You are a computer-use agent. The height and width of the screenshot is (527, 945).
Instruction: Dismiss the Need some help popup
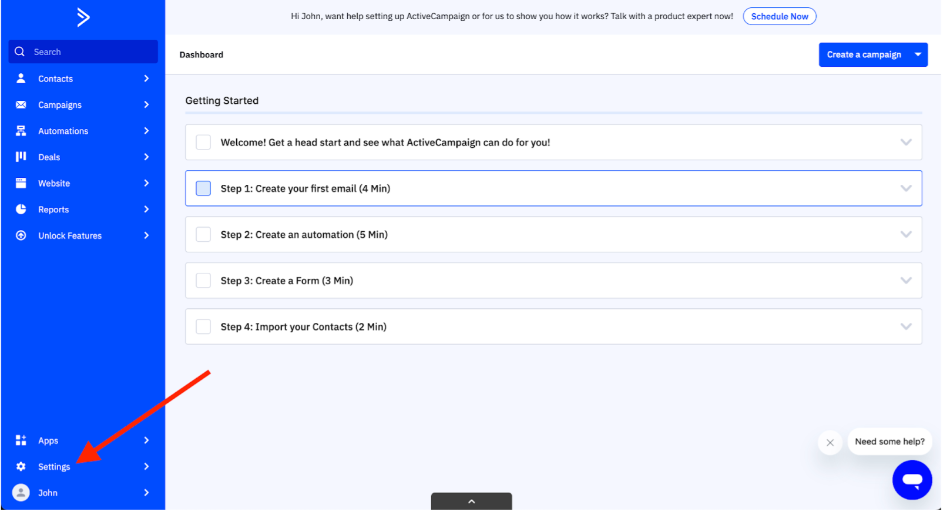pyautogui.click(x=829, y=443)
